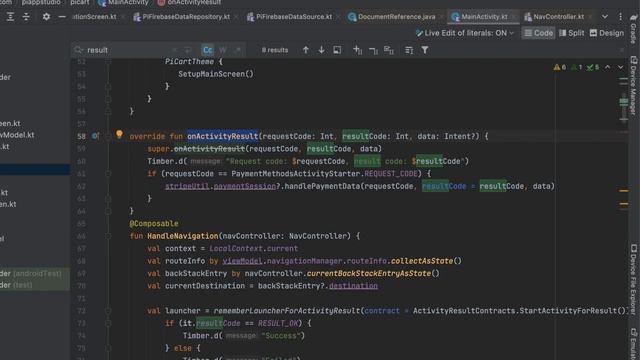Viewport: 640px width, 360px height.
Task: Jump to previous search occurrence
Action: pos(306,50)
